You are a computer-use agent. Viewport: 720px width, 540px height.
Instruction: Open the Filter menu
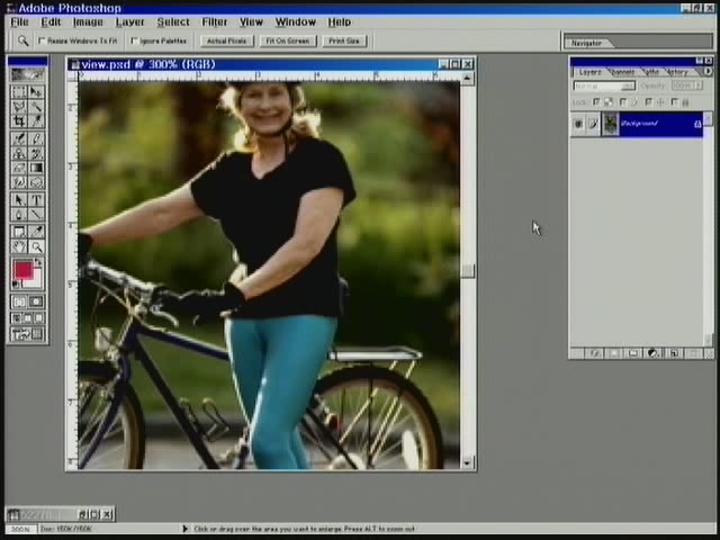point(214,22)
